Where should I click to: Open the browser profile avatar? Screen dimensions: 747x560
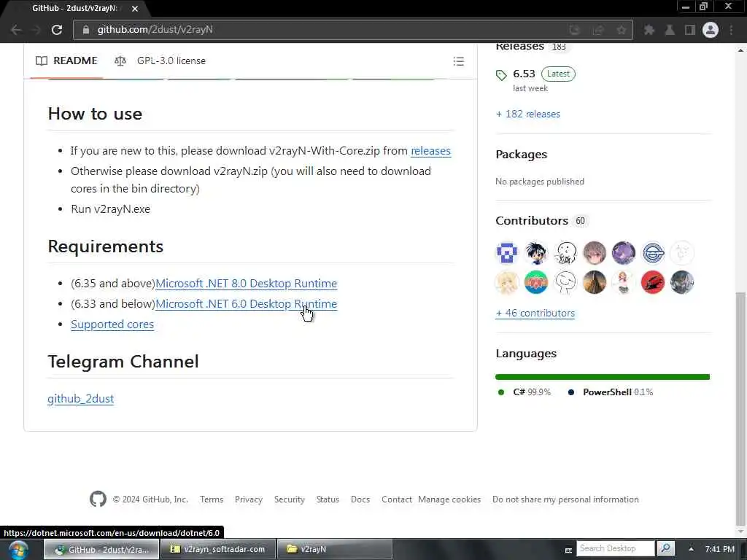pyautogui.click(x=711, y=30)
